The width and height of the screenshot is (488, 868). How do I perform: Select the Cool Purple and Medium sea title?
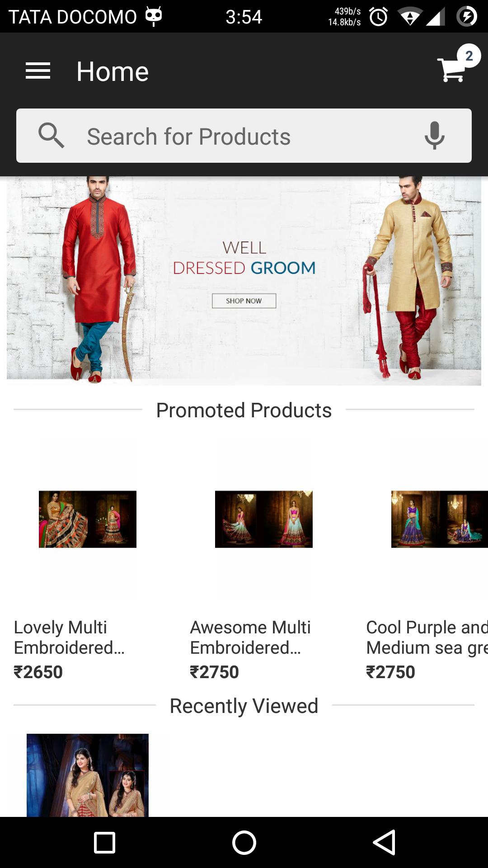[x=427, y=637]
